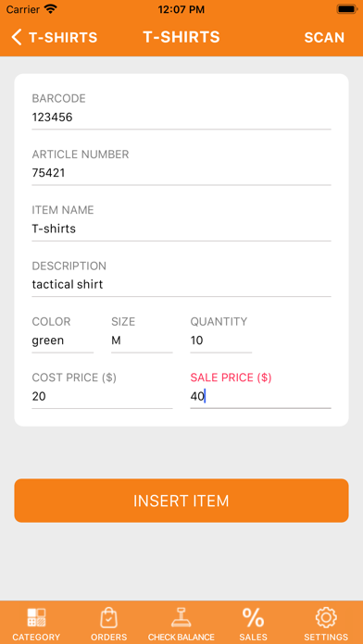Open the Settings gear icon

[326, 617]
